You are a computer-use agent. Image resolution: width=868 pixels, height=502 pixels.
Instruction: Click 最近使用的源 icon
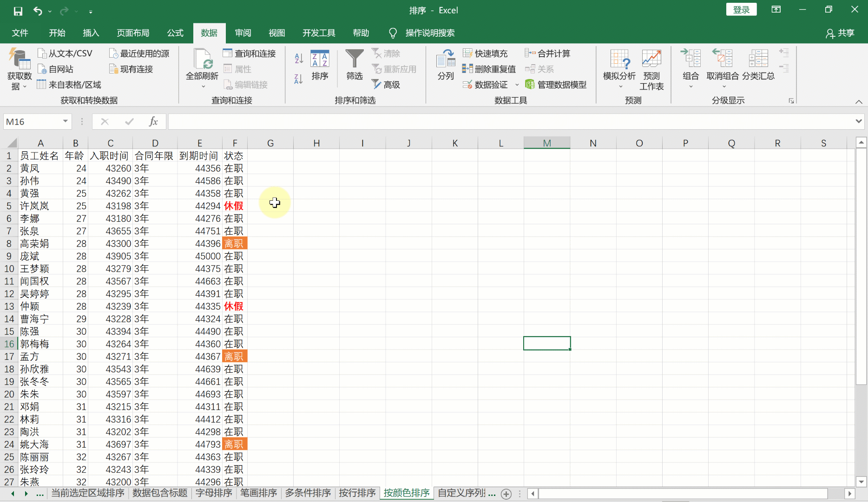click(x=139, y=53)
